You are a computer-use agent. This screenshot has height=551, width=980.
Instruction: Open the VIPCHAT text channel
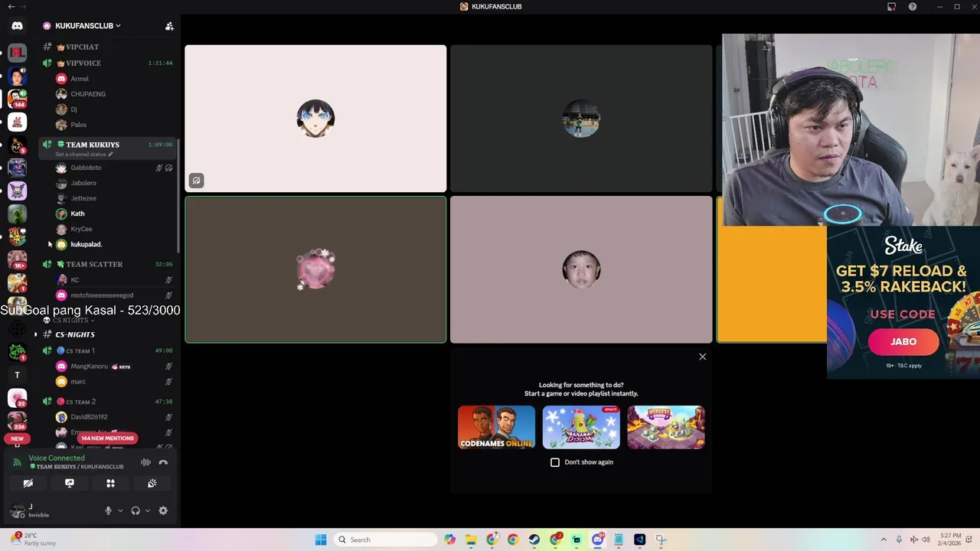(107, 47)
